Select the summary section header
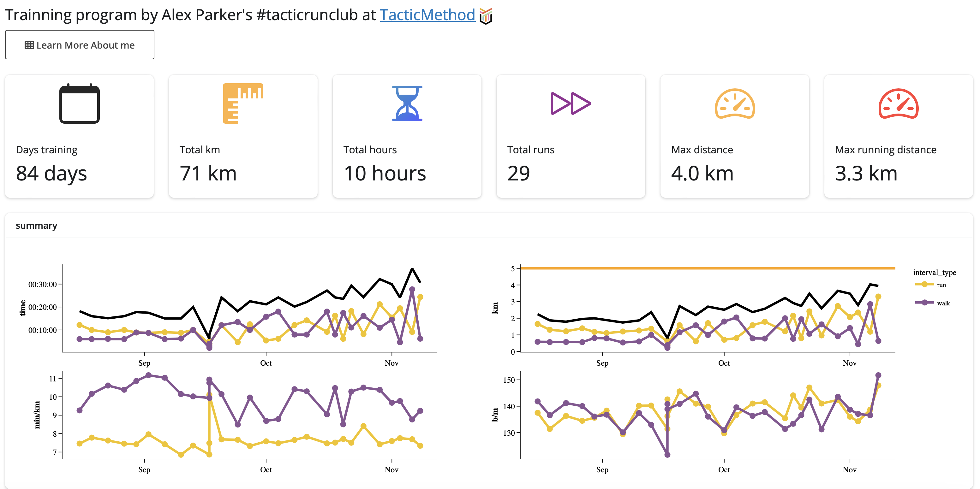The height and width of the screenshot is (489, 980). pyautogui.click(x=36, y=226)
